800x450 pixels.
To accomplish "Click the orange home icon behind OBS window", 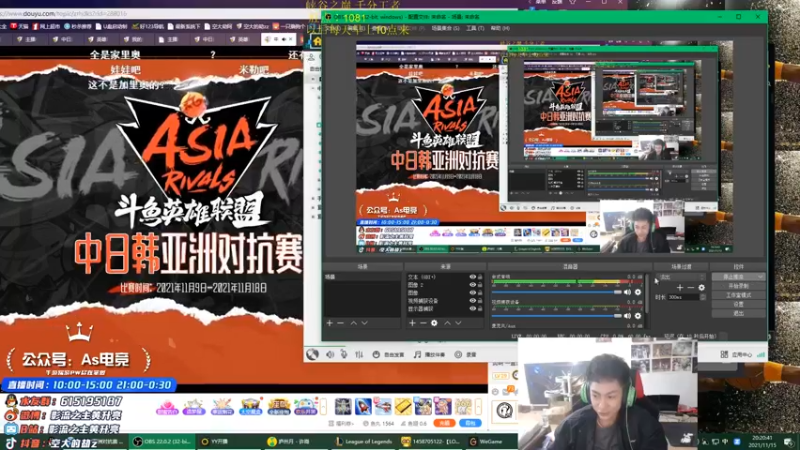I will tap(317, 41).
